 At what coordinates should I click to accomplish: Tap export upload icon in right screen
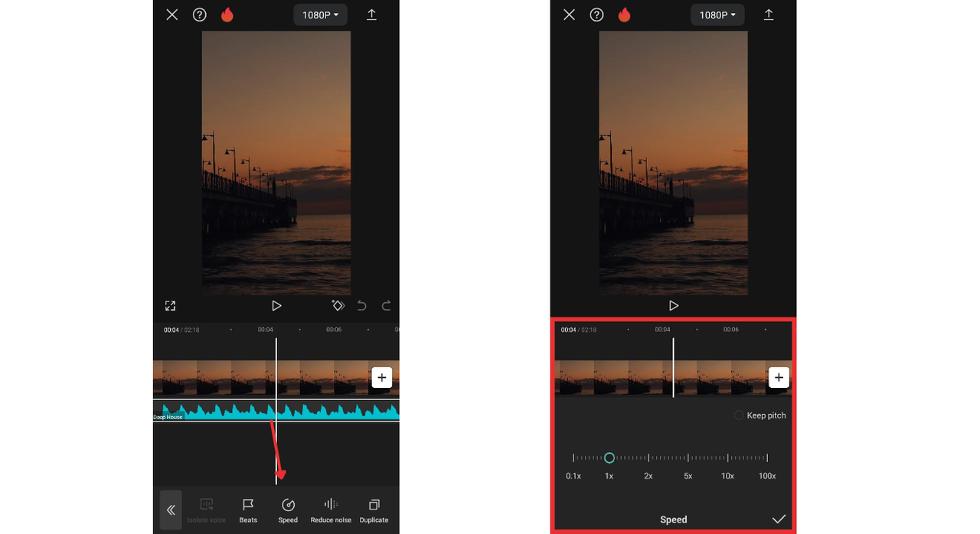(769, 15)
